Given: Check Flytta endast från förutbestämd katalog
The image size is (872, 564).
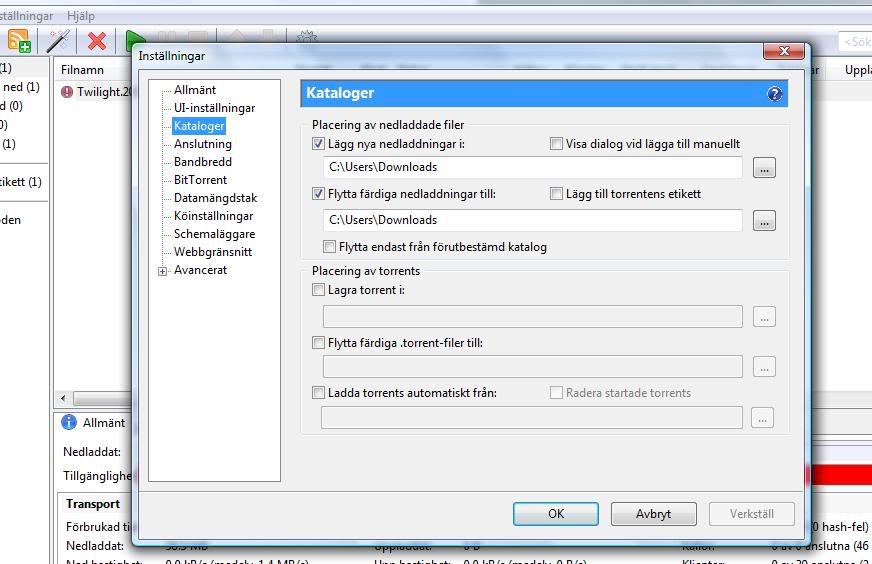Looking at the screenshot, I should coord(329,247).
